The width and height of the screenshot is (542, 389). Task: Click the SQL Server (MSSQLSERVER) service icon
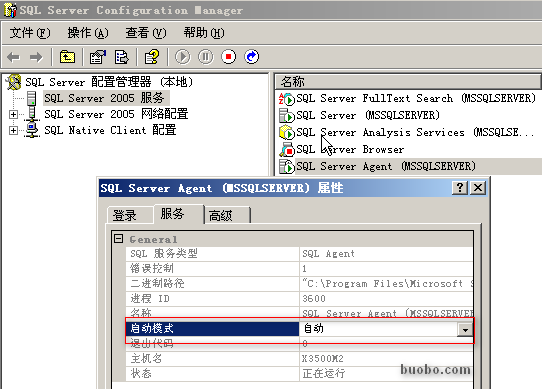pyautogui.click(x=287, y=115)
